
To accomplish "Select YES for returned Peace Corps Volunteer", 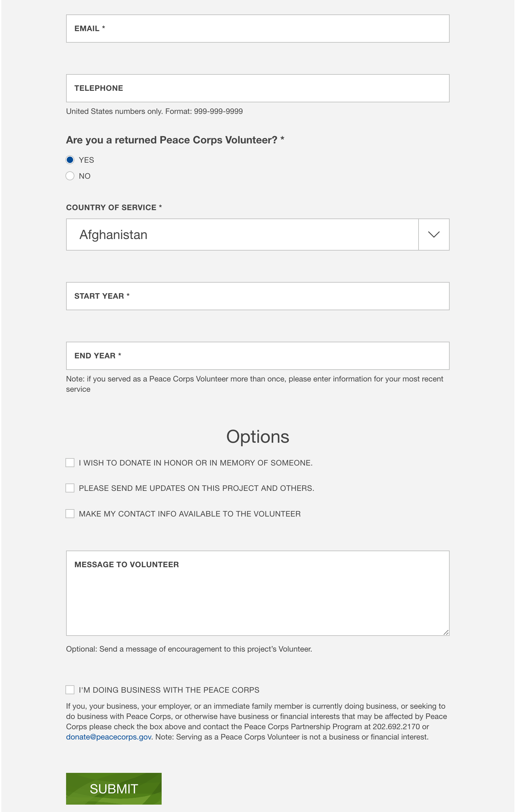I will [x=70, y=160].
